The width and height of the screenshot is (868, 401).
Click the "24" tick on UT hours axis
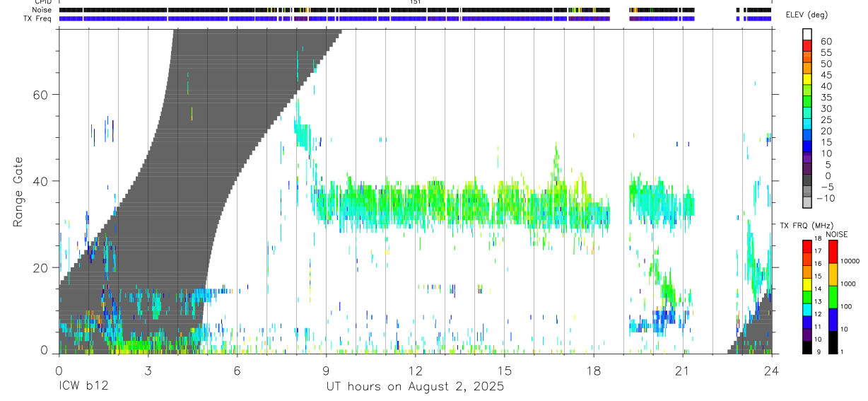pyautogui.click(x=771, y=370)
